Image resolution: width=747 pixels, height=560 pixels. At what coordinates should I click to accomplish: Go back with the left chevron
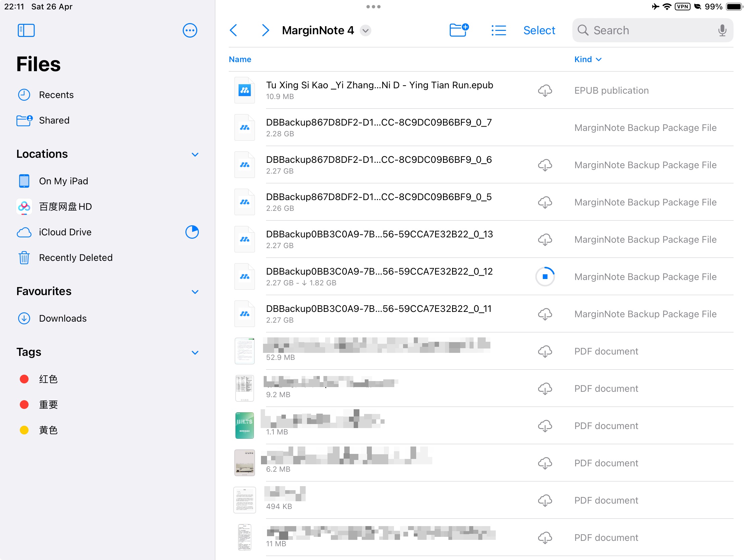(x=233, y=30)
